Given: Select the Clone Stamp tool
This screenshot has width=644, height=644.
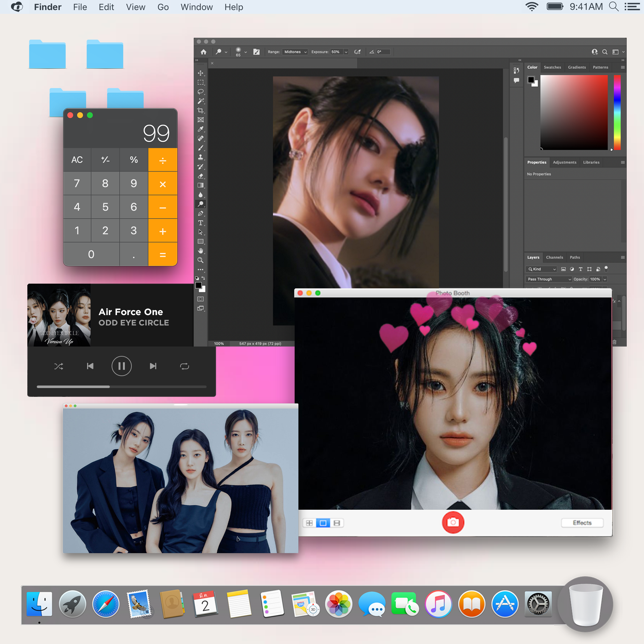Looking at the screenshot, I should click(200, 157).
